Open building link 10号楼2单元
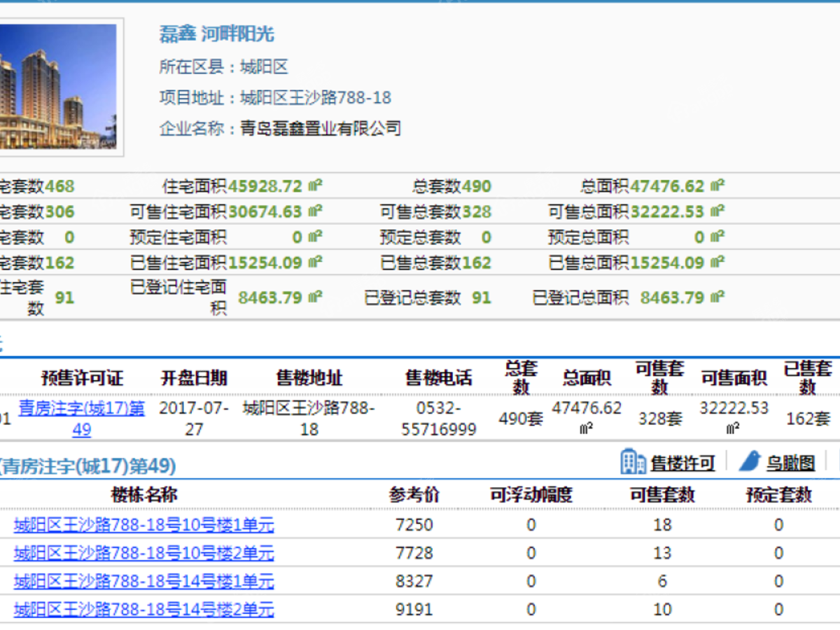This screenshot has height=630, width=840. [143, 554]
